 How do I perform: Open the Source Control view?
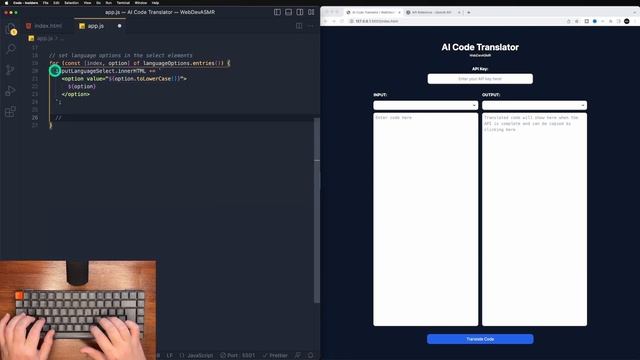(x=11, y=70)
